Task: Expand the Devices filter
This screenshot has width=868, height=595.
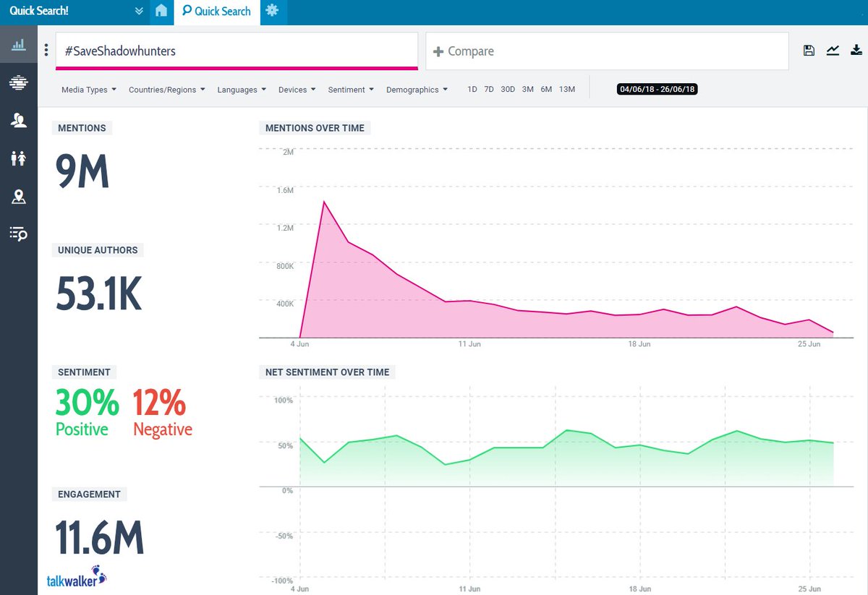Action: (x=297, y=90)
